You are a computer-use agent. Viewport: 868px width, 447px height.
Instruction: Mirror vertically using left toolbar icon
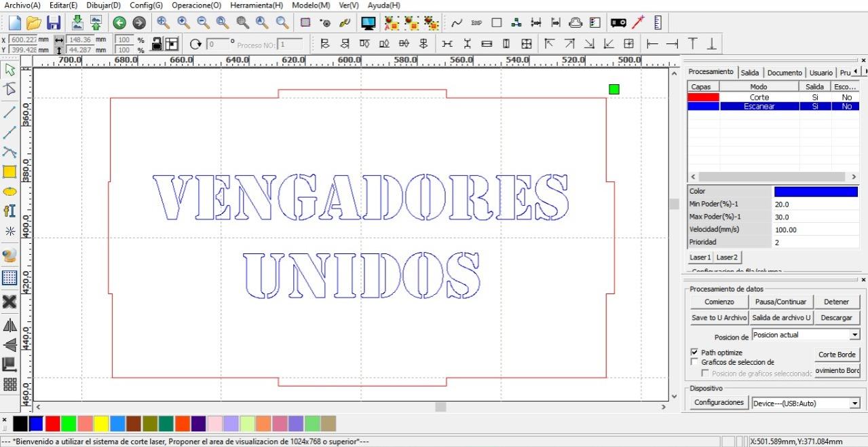tap(10, 345)
